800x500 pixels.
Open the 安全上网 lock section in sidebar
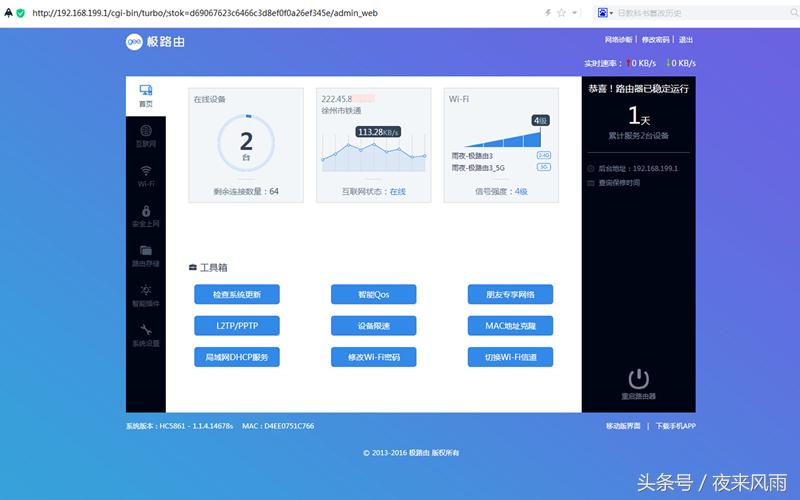[x=146, y=216]
